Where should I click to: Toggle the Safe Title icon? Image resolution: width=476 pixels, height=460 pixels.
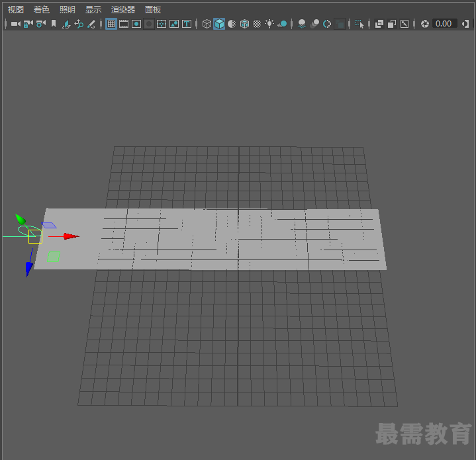(187, 24)
